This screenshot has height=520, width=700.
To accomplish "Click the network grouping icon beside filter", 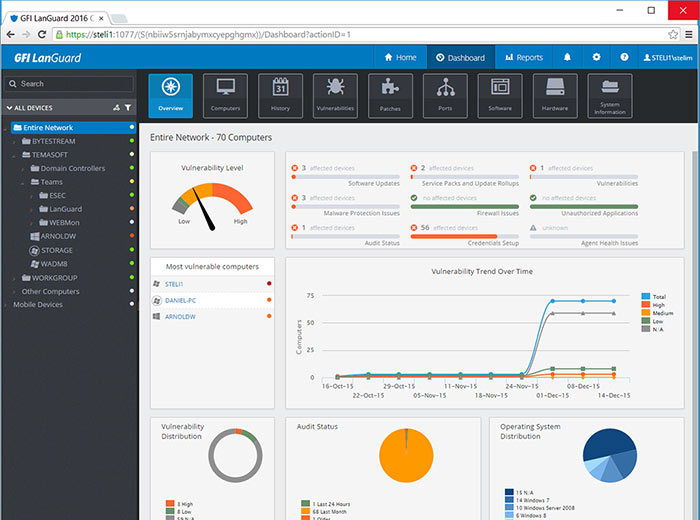I will 117,108.
